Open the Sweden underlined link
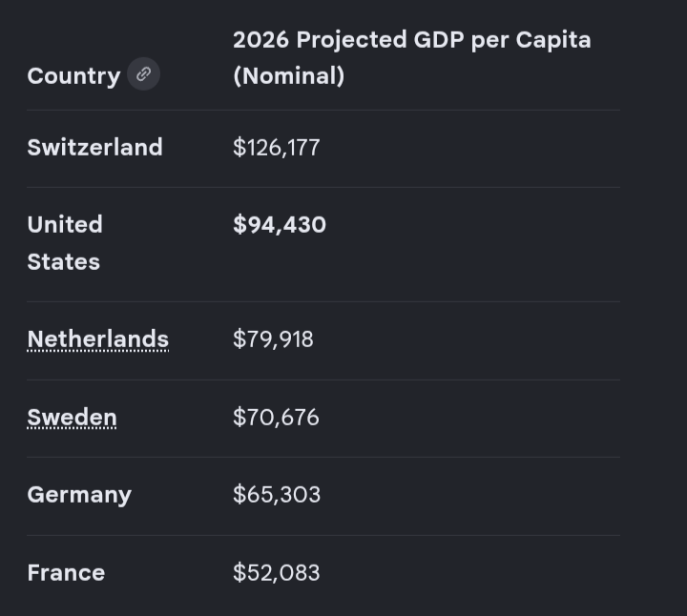Viewport: 687px width, 616px height. point(72,417)
